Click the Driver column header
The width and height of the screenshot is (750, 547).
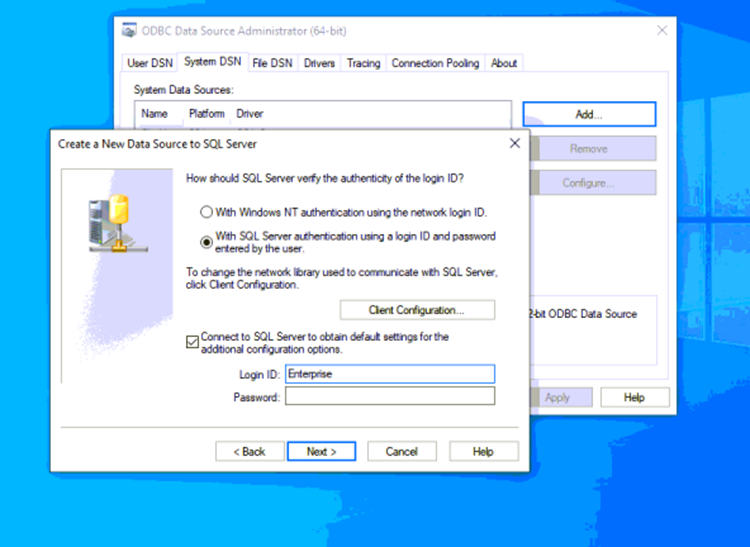pyautogui.click(x=250, y=114)
